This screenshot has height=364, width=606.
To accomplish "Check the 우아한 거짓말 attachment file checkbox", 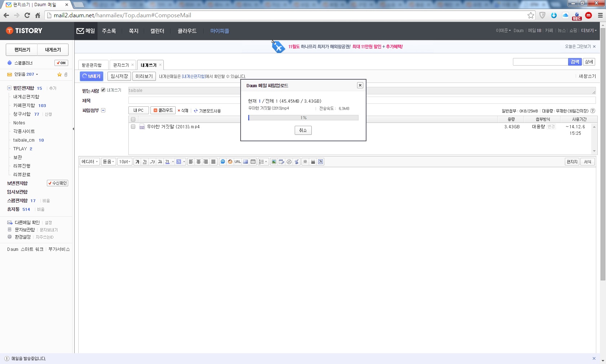I will click(133, 126).
